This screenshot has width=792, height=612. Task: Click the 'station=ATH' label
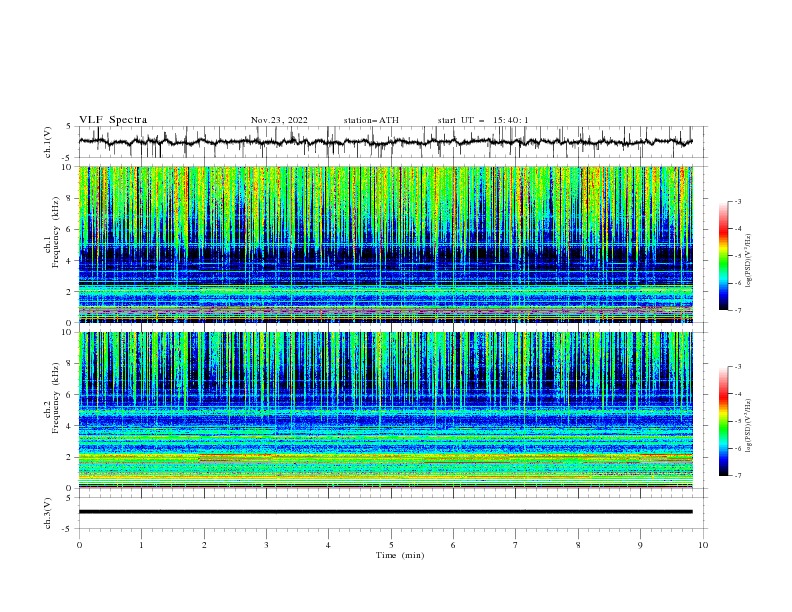(x=371, y=120)
